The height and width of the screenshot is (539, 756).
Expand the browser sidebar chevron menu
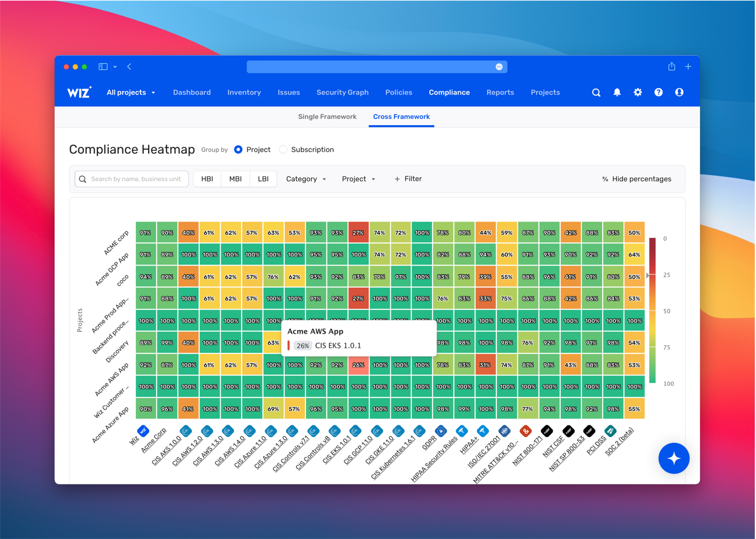pyautogui.click(x=115, y=67)
